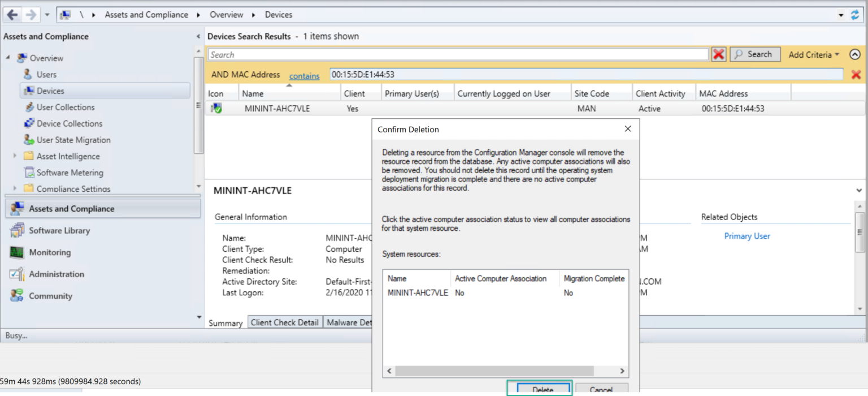Click the Back navigation arrow
The height and width of the screenshot is (396, 868).
click(12, 14)
